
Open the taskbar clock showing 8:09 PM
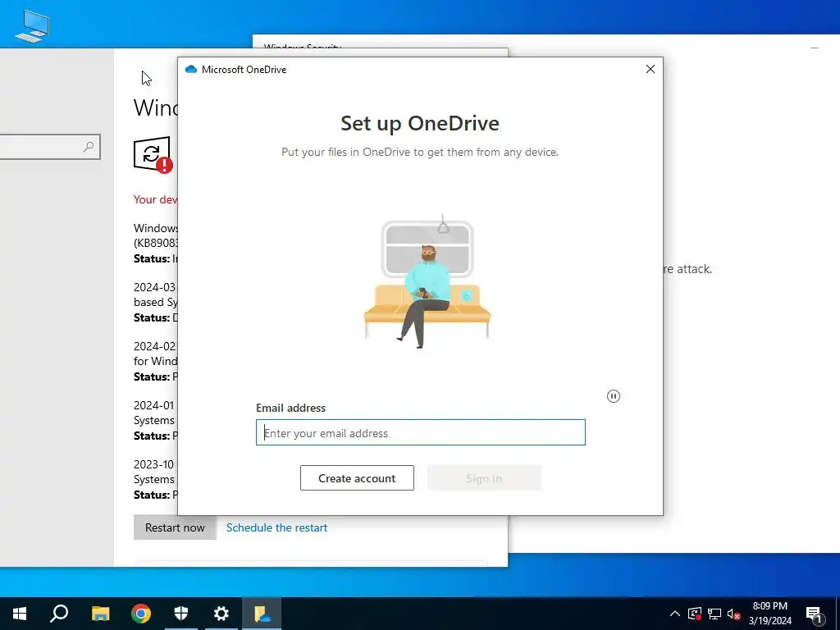769,614
